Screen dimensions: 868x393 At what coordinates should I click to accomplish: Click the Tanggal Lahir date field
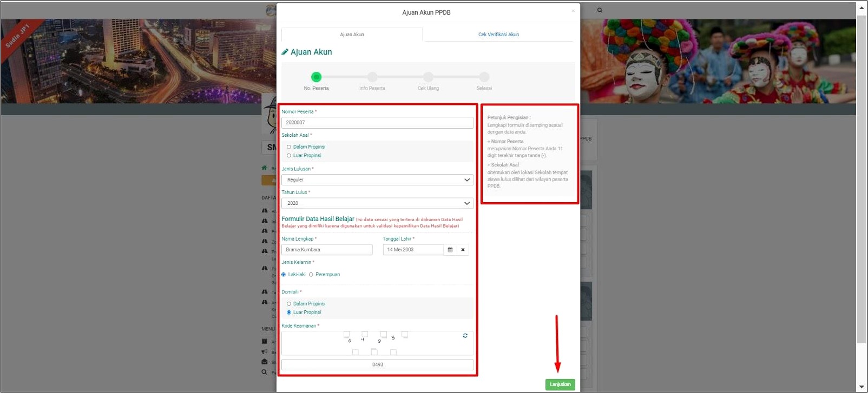pos(413,250)
